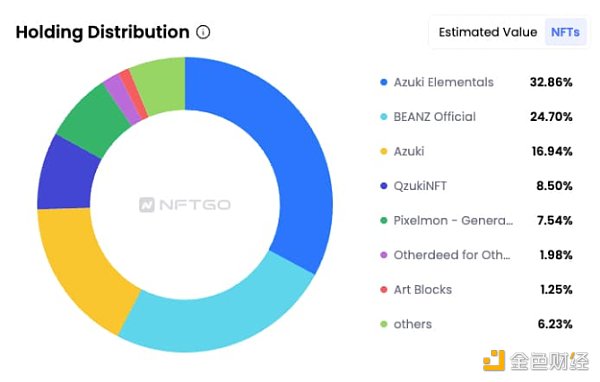
Task: Click the purple Otherdeed legend dot
Action: click(x=384, y=255)
